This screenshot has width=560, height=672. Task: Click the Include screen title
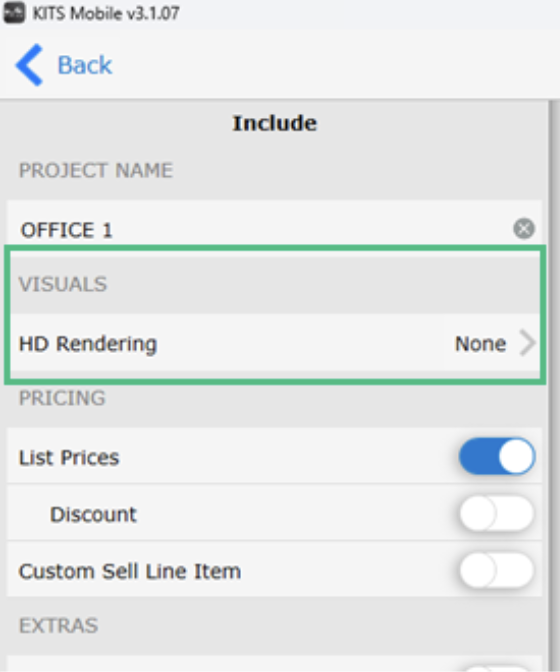pos(275,123)
